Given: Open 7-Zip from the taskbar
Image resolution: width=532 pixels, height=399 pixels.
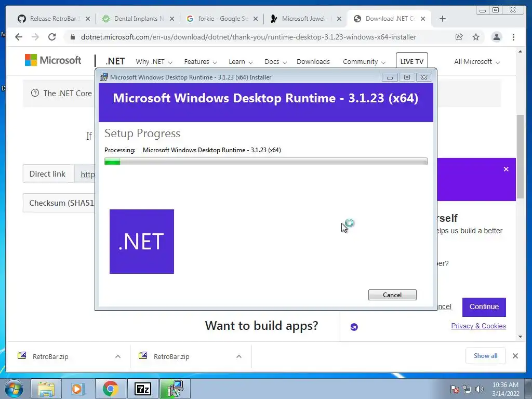Looking at the screenshot, I should [142, 389].
